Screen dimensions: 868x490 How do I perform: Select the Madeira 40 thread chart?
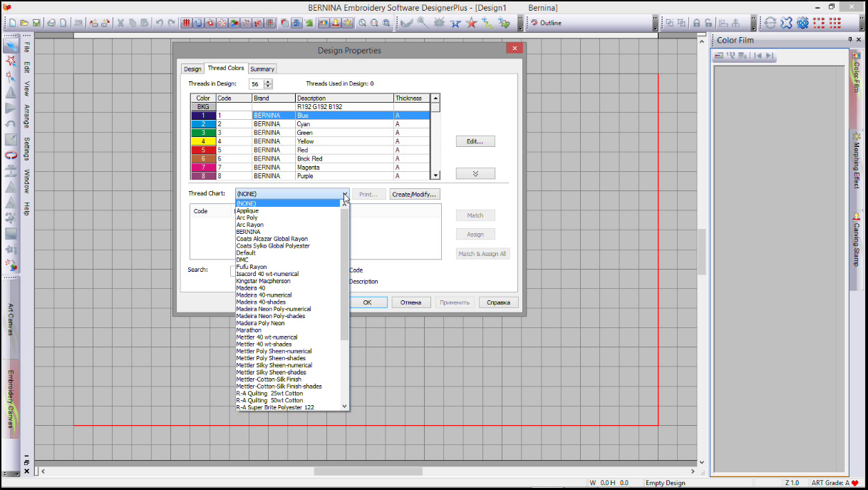[251, 288]
